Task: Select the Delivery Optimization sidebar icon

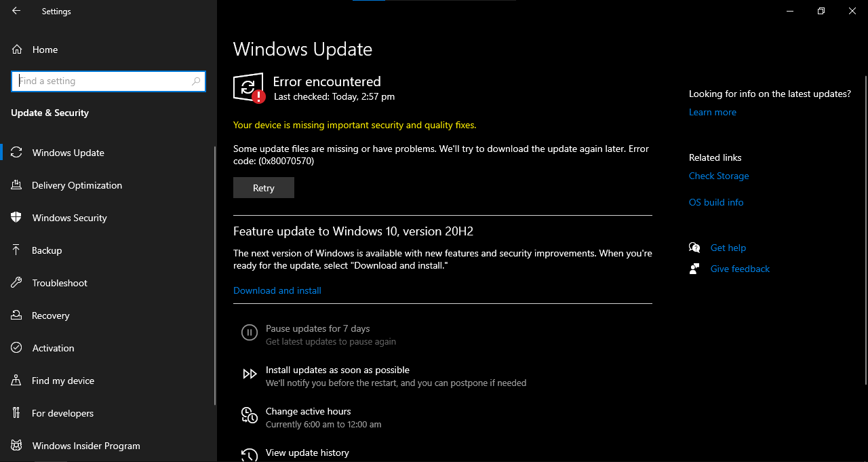Action: point(17,185)
